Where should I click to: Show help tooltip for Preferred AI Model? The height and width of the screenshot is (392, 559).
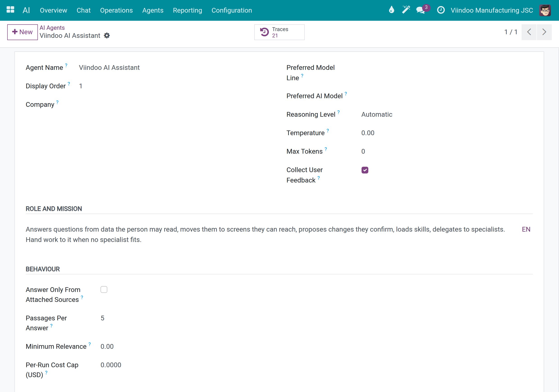(x=346, y=93)
